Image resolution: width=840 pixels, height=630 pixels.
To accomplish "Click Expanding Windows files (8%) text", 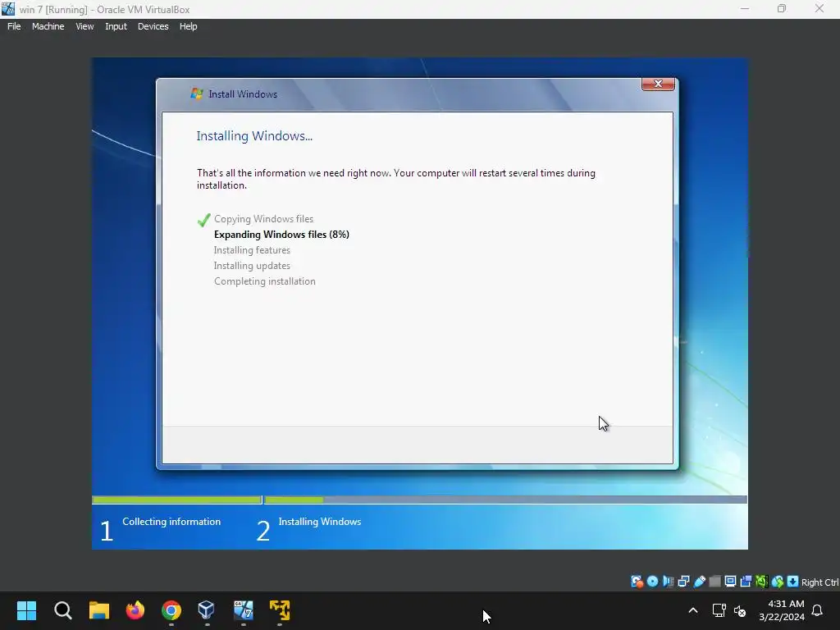I will point(281,234).
